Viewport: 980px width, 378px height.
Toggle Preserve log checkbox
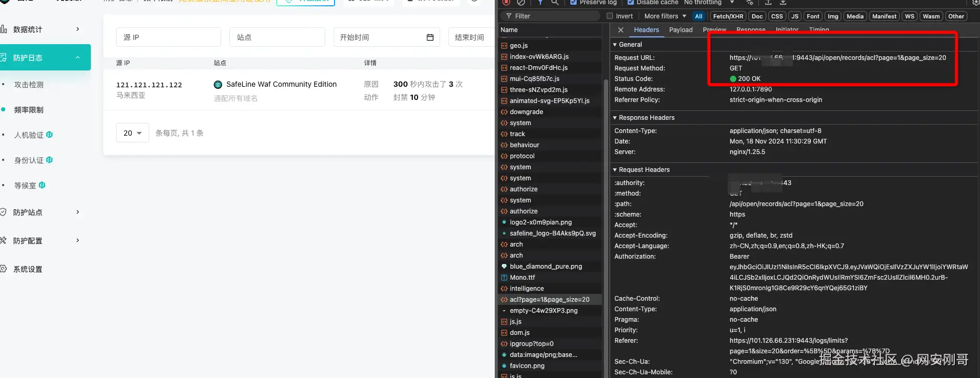tap(574, 2)
